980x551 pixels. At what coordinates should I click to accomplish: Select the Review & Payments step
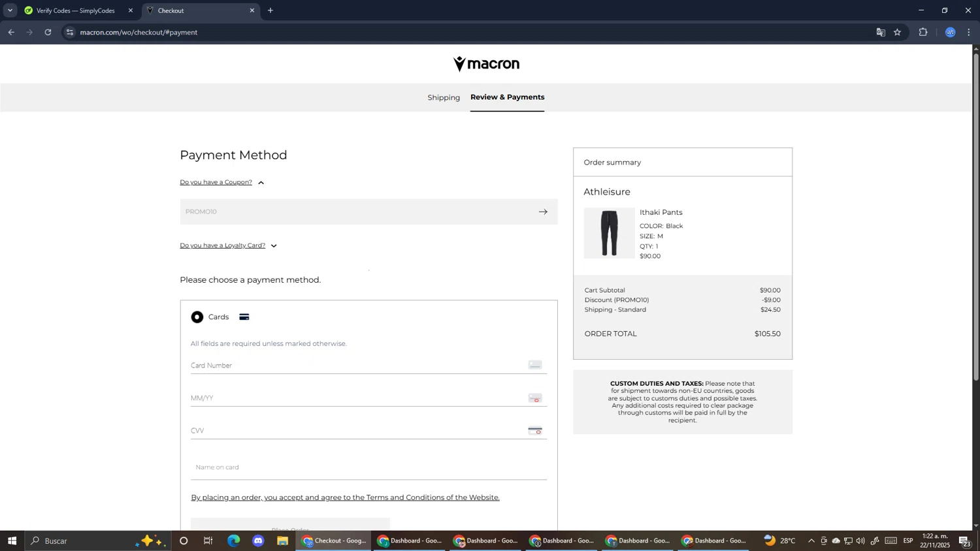click(x=507, y=97)
